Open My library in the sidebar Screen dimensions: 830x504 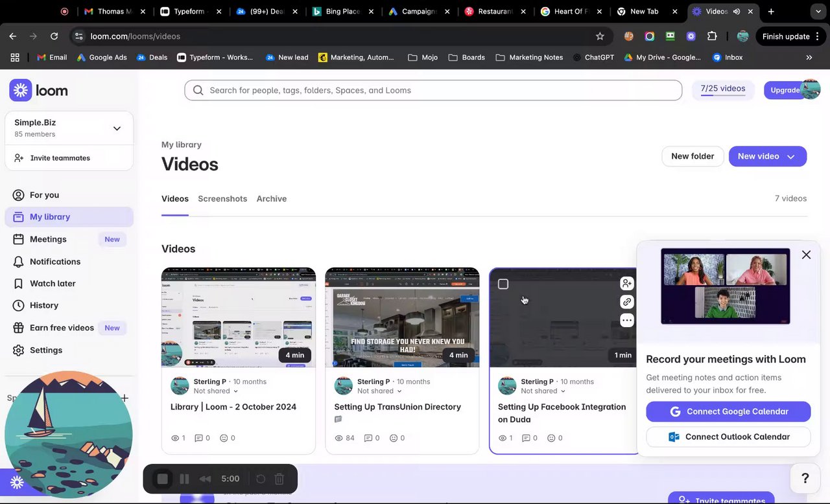click(x=69, y=217)
